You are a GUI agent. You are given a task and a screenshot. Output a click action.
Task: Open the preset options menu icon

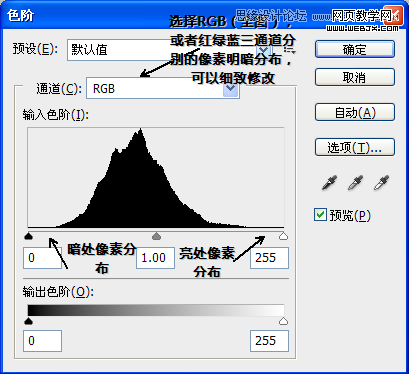289,50
